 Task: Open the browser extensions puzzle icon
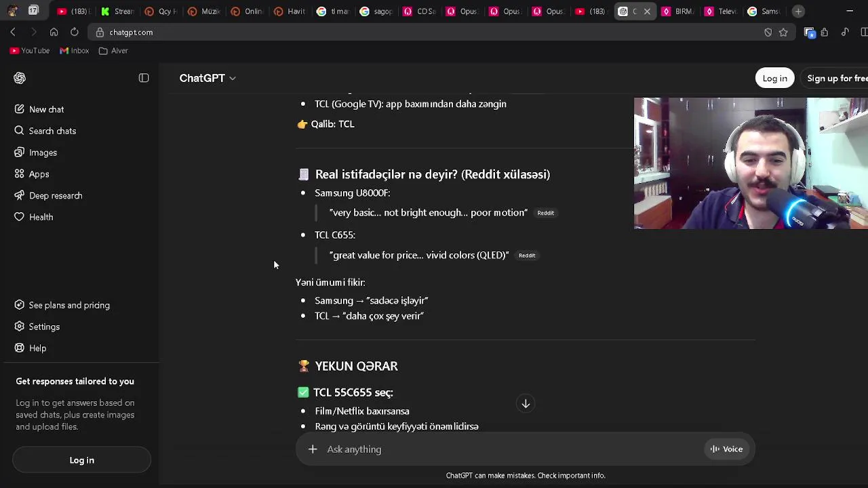pyautogui.click(x=825, y=32)
